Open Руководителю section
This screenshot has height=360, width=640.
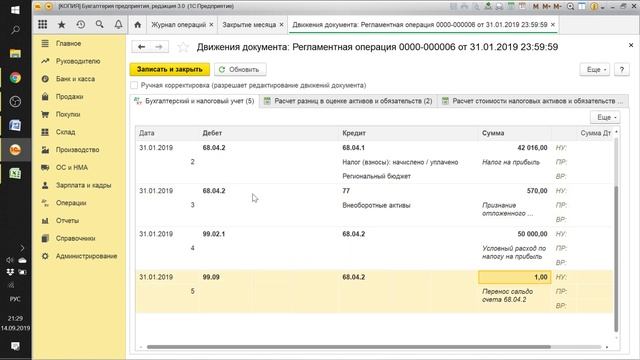(79, 61)
